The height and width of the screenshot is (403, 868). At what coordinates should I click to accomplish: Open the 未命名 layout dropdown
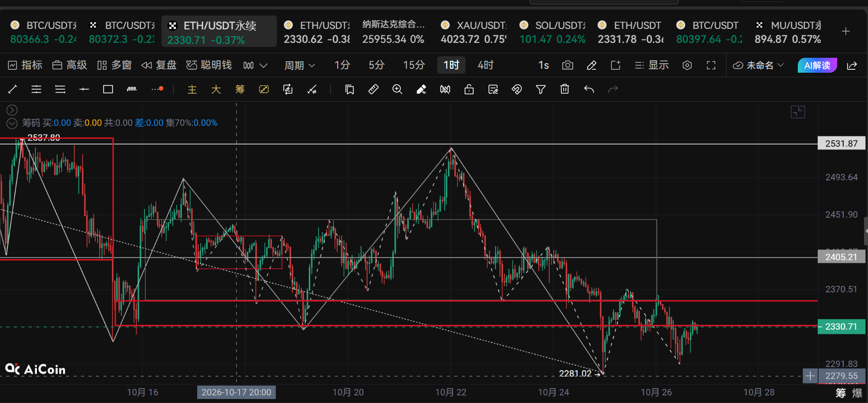click(758, 65)
